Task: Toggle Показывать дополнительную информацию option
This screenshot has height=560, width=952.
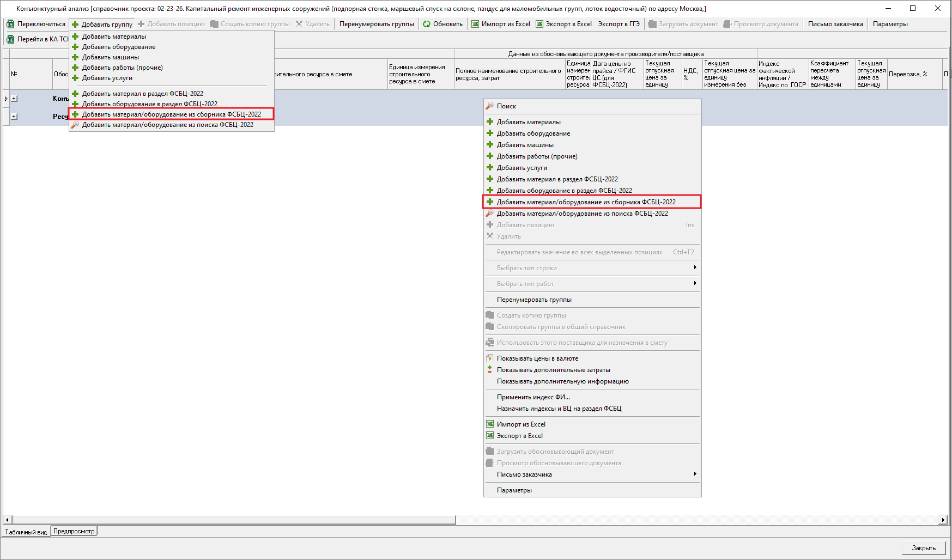Action: (x=562, y=381)
